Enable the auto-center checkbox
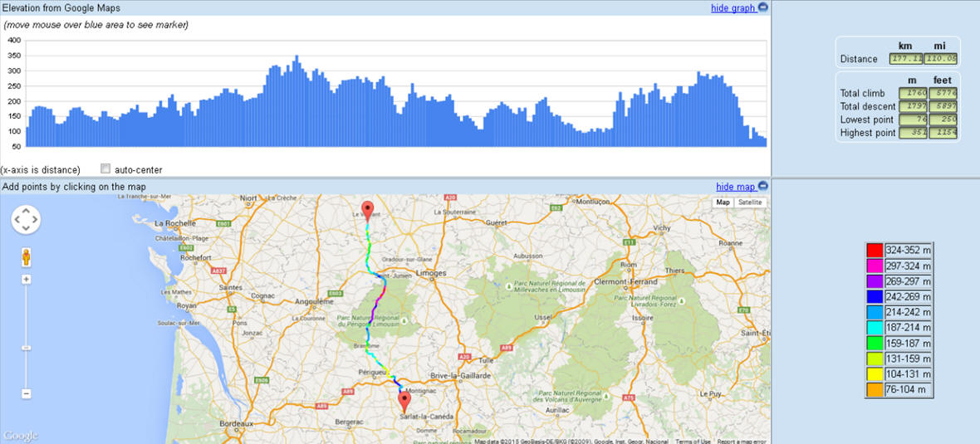The image size is (980, 444). (105, 168)
